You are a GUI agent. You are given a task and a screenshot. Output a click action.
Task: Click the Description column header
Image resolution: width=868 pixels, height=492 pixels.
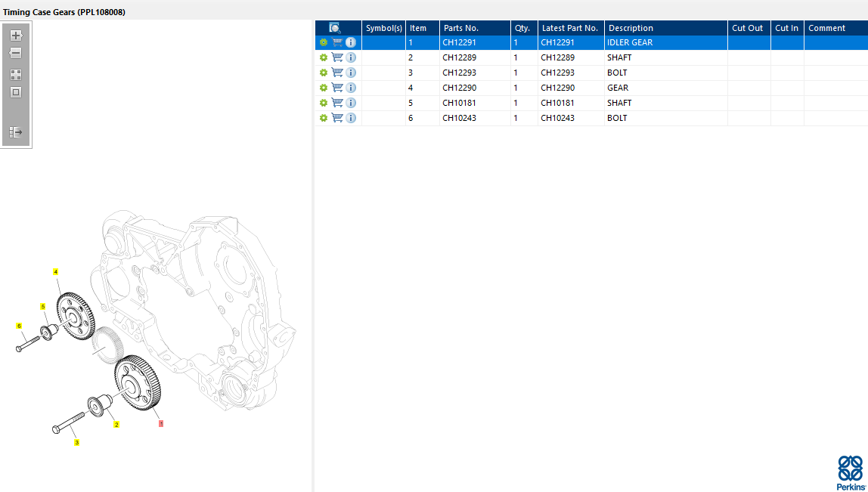(x=666, y=28)
